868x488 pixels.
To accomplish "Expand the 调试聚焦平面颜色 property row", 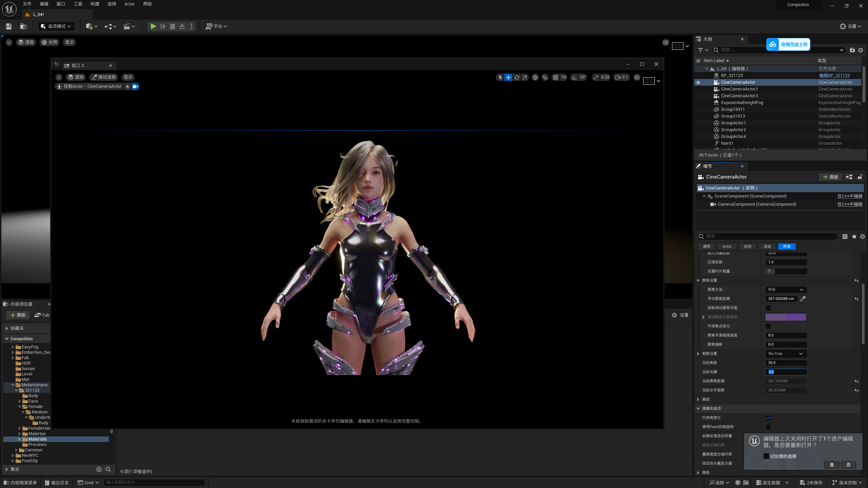I will pyautogui.click(x=704, y=317).
